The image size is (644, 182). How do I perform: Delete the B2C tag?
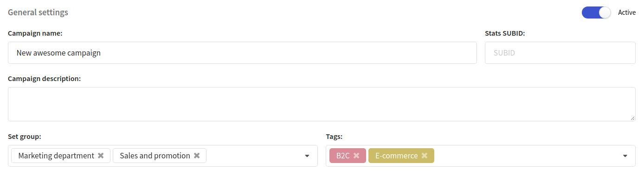pos(356,156)
